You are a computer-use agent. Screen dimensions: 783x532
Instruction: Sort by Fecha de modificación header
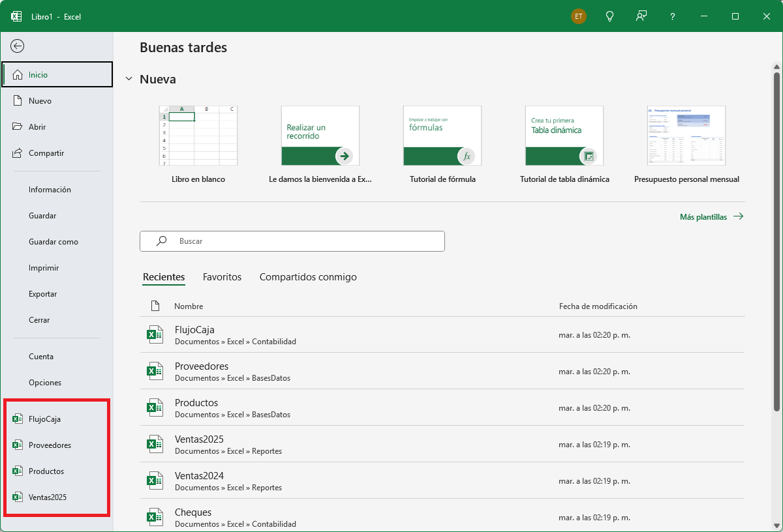[x=598, y=306]
